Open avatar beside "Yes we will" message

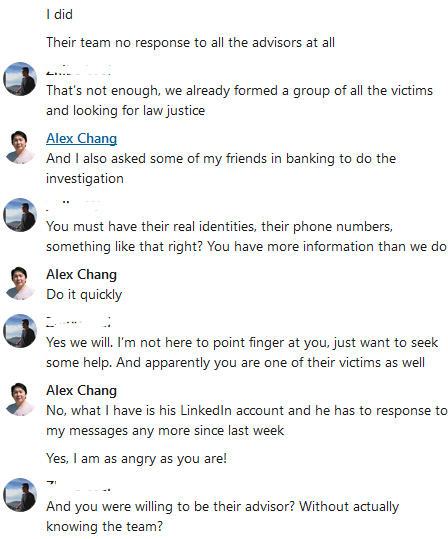click(20, 331)
